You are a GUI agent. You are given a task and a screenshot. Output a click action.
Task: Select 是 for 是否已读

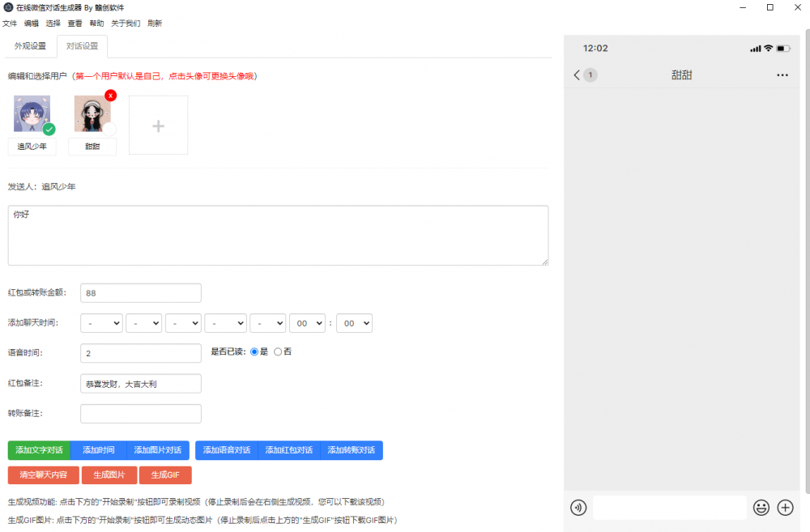[254, 351]
